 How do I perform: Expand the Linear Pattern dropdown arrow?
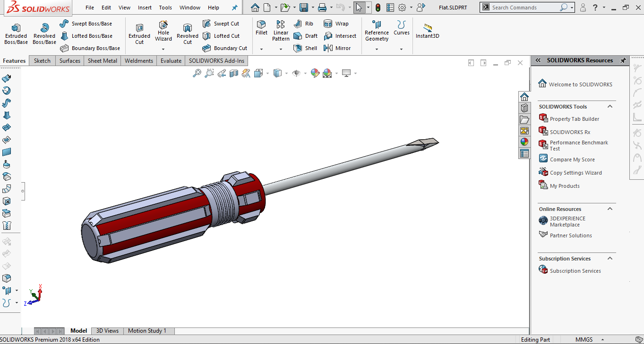tap(281, 49)
